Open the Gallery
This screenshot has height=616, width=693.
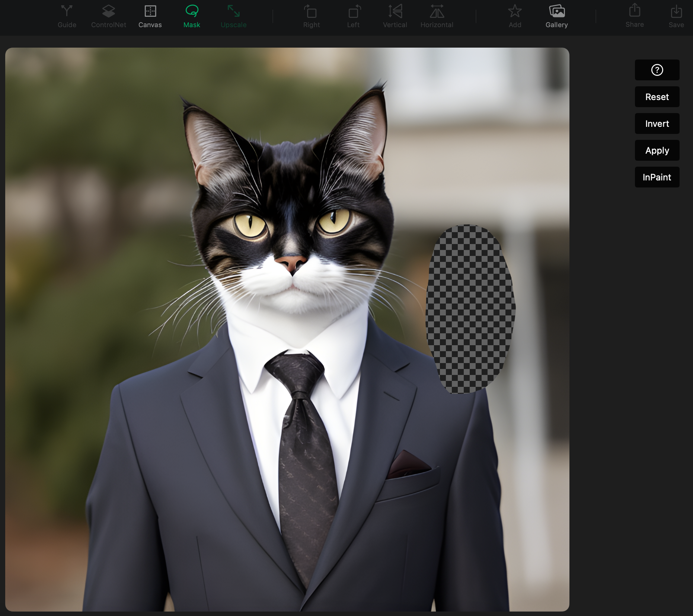click(x=557, y=12)
